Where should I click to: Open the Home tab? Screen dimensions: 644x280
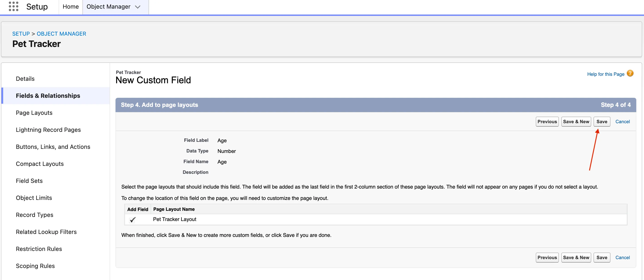(70, 7)
